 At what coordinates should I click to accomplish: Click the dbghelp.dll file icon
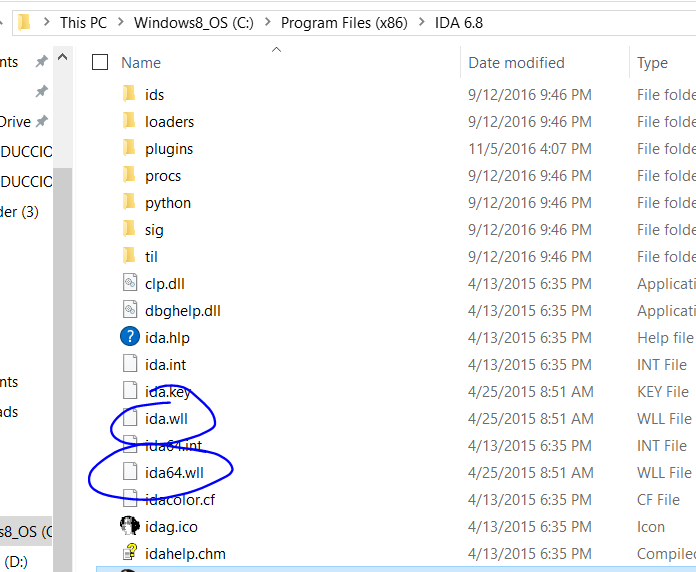[130, 310]
